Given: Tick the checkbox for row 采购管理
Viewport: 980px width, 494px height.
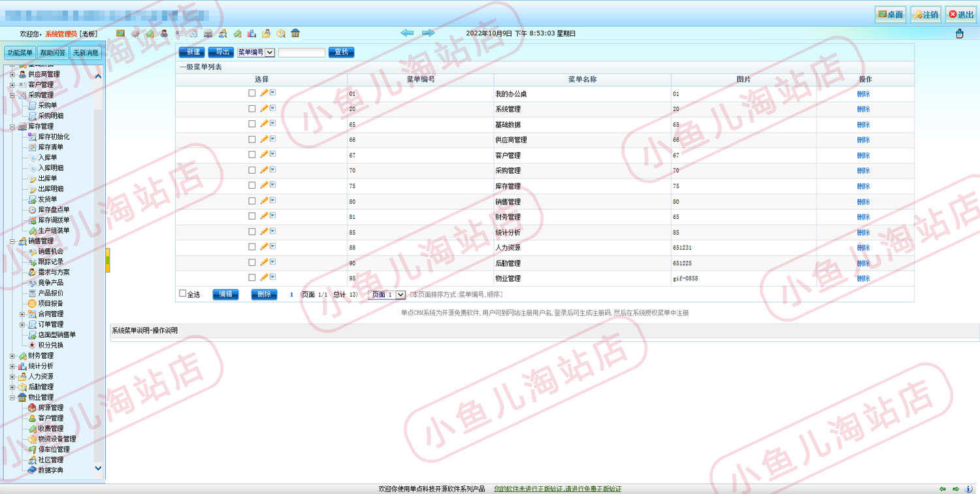Looking at the screenshot, I should (252, 170).
